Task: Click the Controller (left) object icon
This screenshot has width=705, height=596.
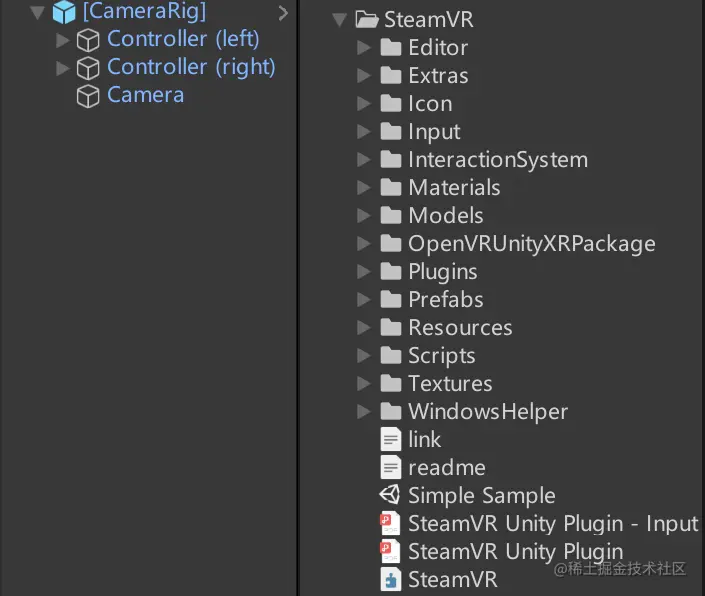Action: point(89,40)
